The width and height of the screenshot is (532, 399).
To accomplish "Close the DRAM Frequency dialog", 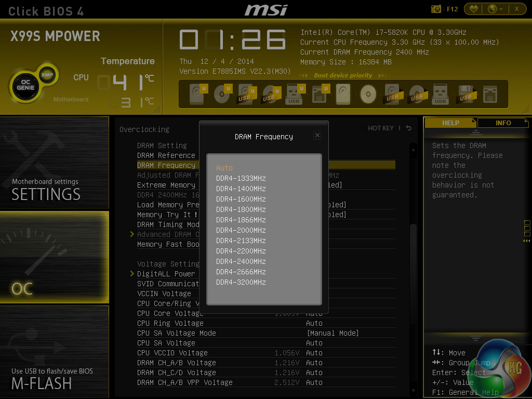I will point(317,136).
